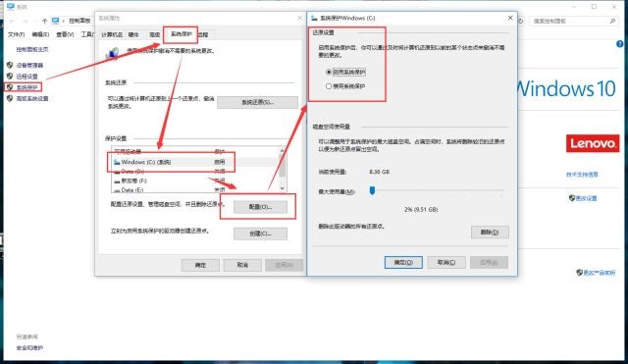This screenshot has height=364, width=628.
Task: Click the blue help question mark icon
Action: tap(620, 44)
